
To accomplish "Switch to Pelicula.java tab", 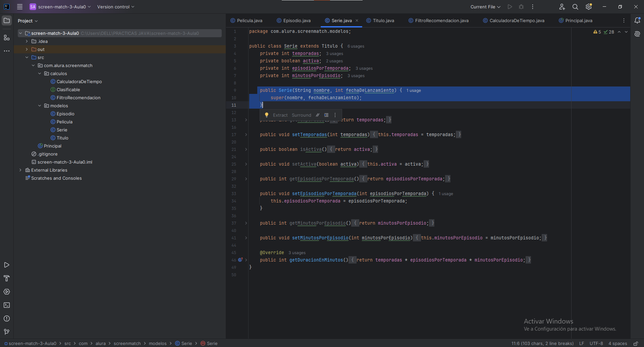I will click(247, 20).
